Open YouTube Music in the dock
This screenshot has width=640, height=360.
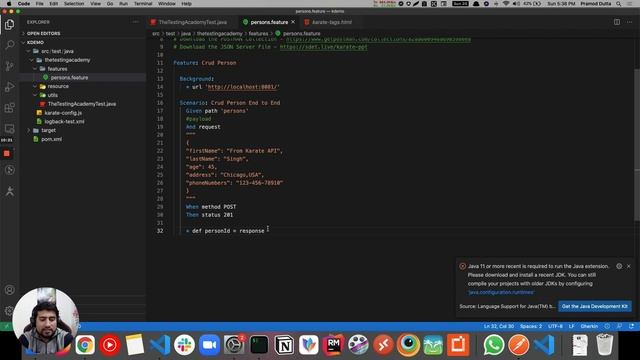point(109,345)
